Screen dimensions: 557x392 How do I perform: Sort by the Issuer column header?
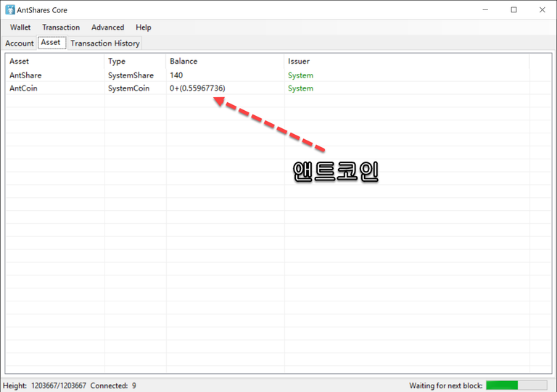[x=407, y=61]
